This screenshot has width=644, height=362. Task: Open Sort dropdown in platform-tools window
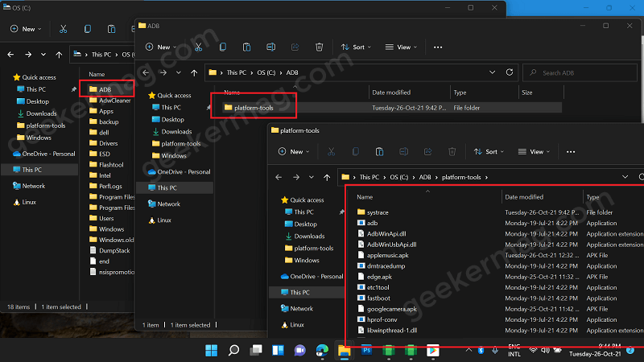click(x=489, y=152)
